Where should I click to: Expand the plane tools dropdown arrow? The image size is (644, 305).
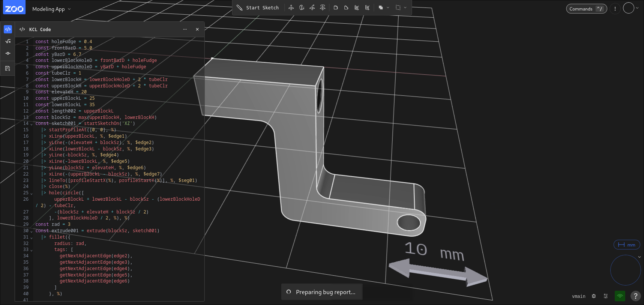405,8
